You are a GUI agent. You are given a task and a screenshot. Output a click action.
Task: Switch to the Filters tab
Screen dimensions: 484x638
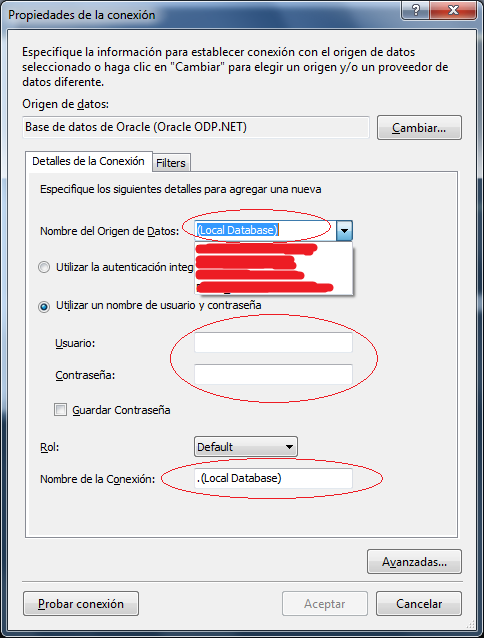[x=171, y=163]
